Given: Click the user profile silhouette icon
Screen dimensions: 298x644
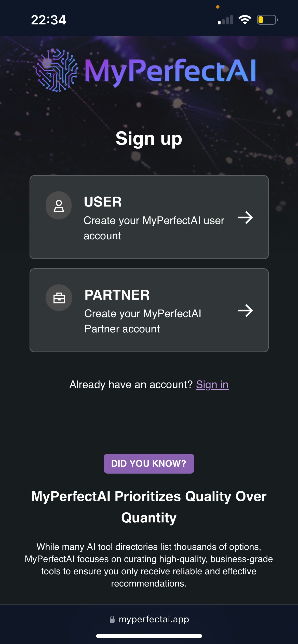Looking at the screenshot, I should [x=59, y=206].
